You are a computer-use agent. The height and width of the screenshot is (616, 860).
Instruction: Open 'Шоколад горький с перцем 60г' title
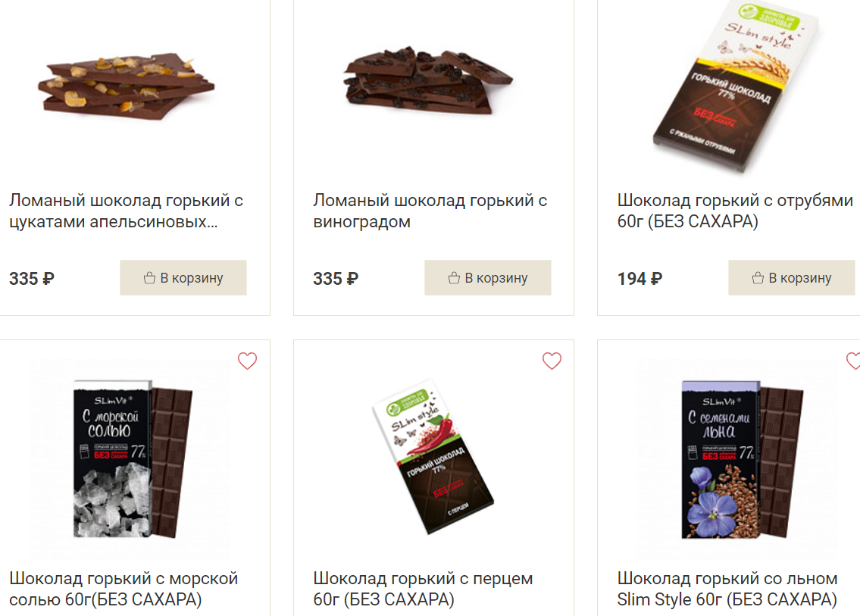click(x=423, y=589)
